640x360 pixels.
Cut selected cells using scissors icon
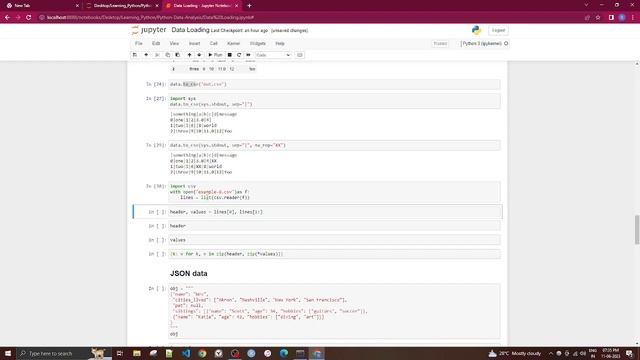157,55
